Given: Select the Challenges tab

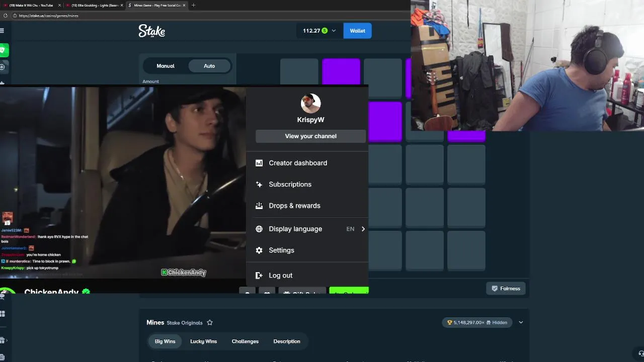Looking at the screenshot, I should point(245,341).
